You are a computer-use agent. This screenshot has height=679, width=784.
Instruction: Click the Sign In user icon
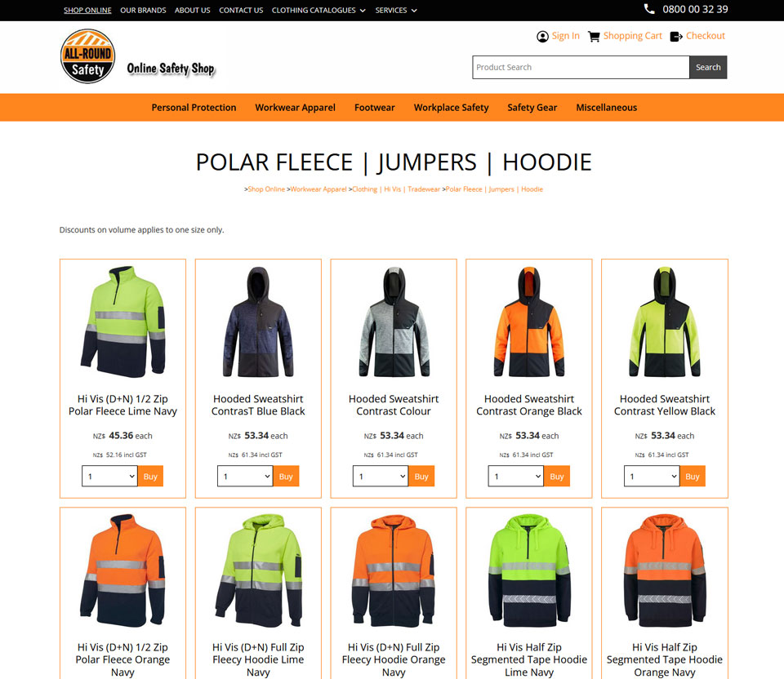pos(542,37)
